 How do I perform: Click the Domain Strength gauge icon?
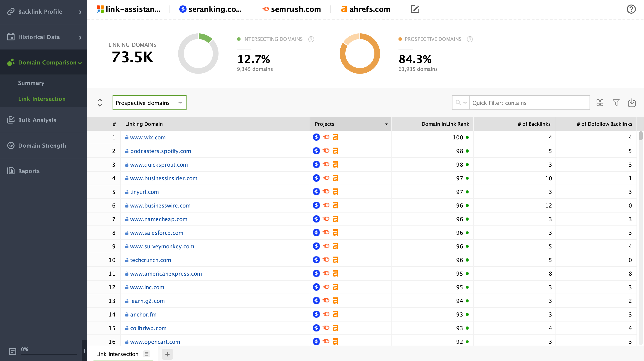(x=11, y=145)
